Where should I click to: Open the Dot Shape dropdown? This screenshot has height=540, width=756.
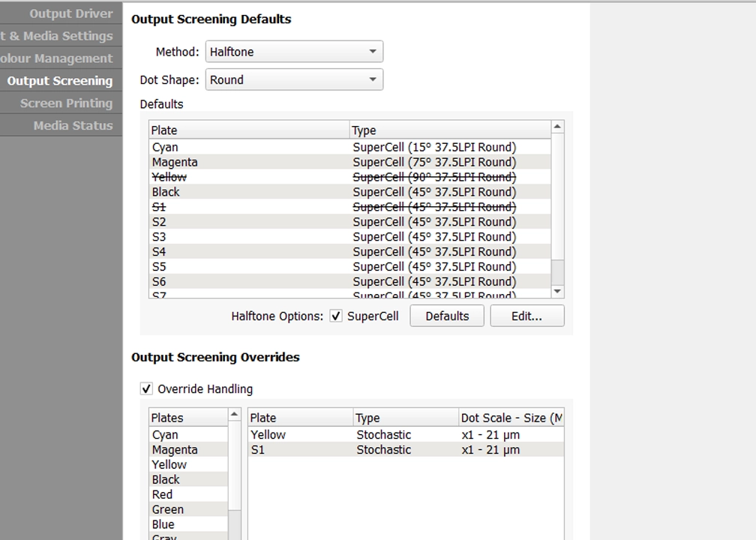coord(293,79)
